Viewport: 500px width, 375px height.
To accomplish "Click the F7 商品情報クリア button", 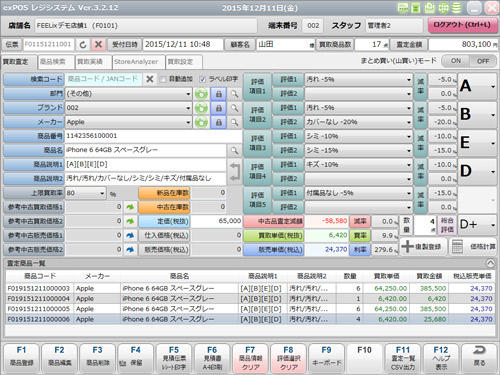I will click(x=250, y=358).
